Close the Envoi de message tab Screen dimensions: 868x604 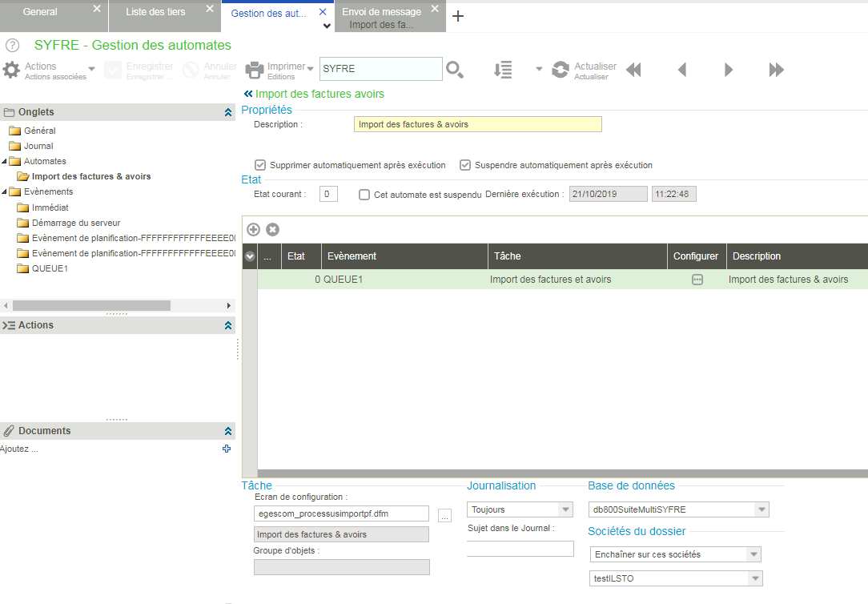435,9
